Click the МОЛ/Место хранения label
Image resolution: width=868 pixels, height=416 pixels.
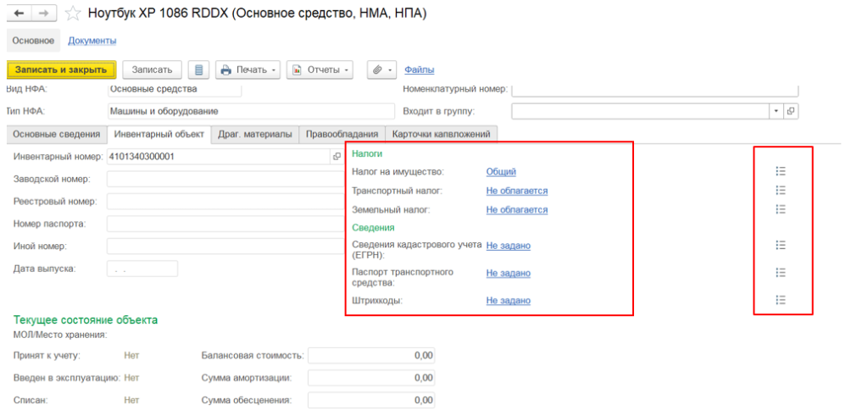tap(60, 335)
